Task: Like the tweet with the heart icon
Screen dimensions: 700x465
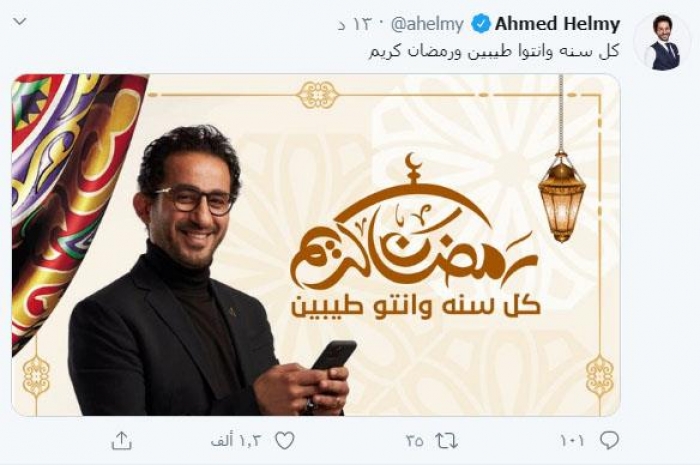Action: pyautogui.click(x=284, y=441)
